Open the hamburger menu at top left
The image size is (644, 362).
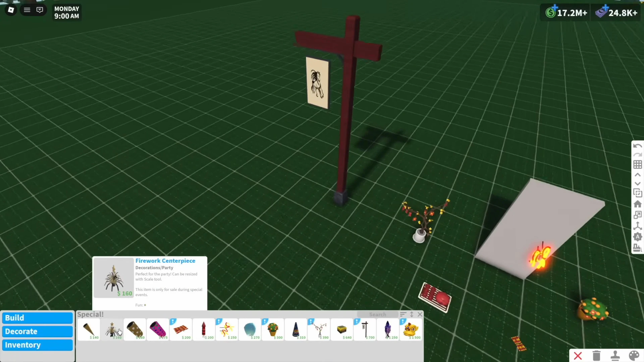point(27,10)
